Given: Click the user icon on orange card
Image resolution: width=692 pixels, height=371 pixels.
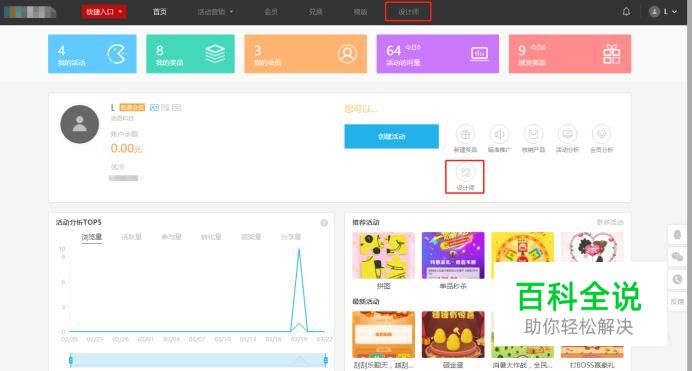Looking at the screenshot, I should 347,54.
